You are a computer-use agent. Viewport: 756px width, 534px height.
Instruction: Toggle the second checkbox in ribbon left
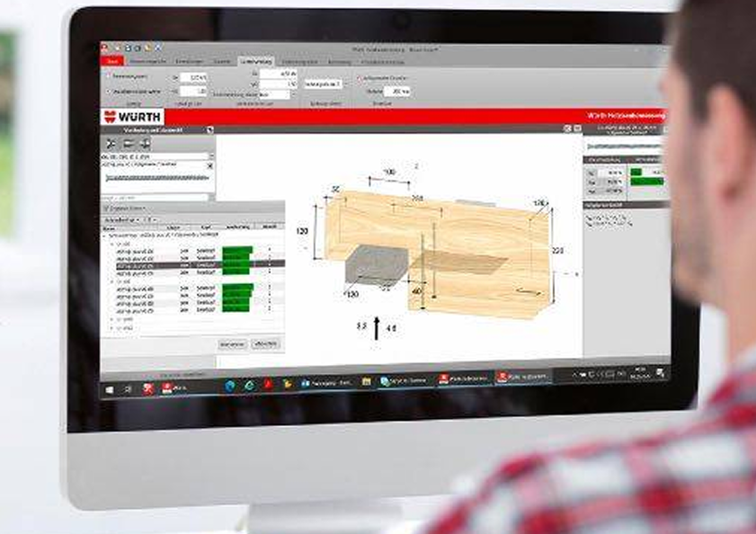coord(109,92)
